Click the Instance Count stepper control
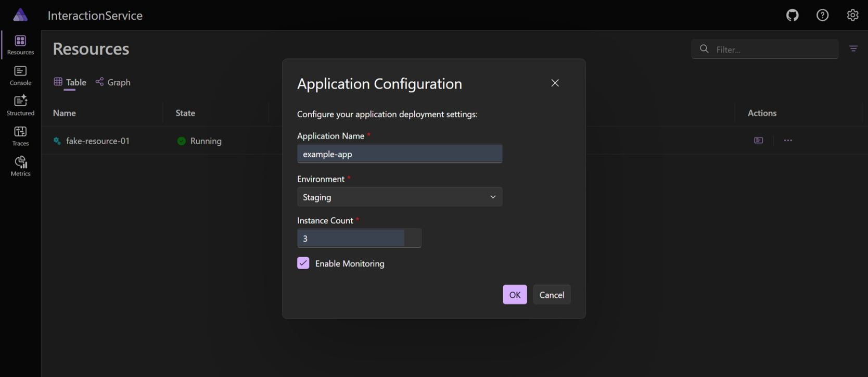This screenshot has width=868, height=377. [x=413, y=238]
